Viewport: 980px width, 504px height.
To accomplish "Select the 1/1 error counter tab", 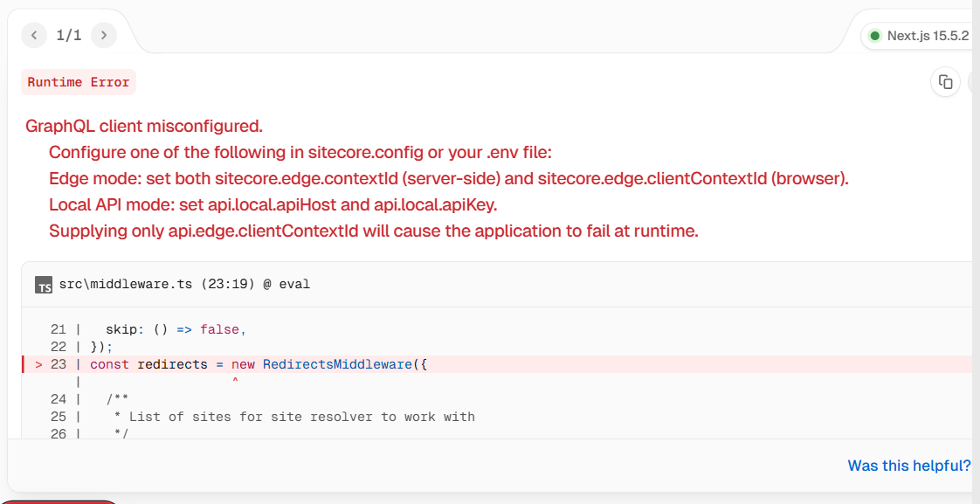I will pyautogui.click(x=69, y=35).
